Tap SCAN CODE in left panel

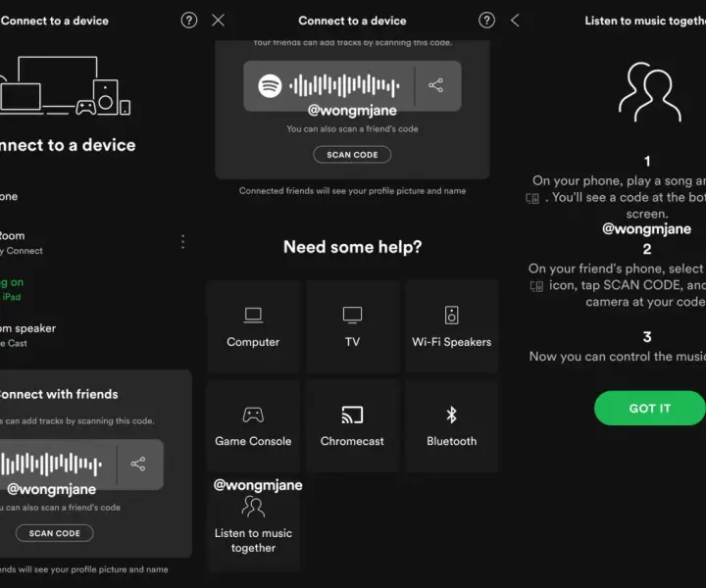click(55, 533)
